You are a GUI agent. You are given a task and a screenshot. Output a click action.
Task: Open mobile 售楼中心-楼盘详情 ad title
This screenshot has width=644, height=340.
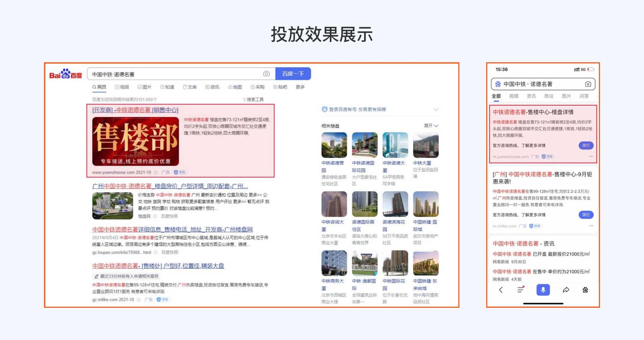[533, 112]
